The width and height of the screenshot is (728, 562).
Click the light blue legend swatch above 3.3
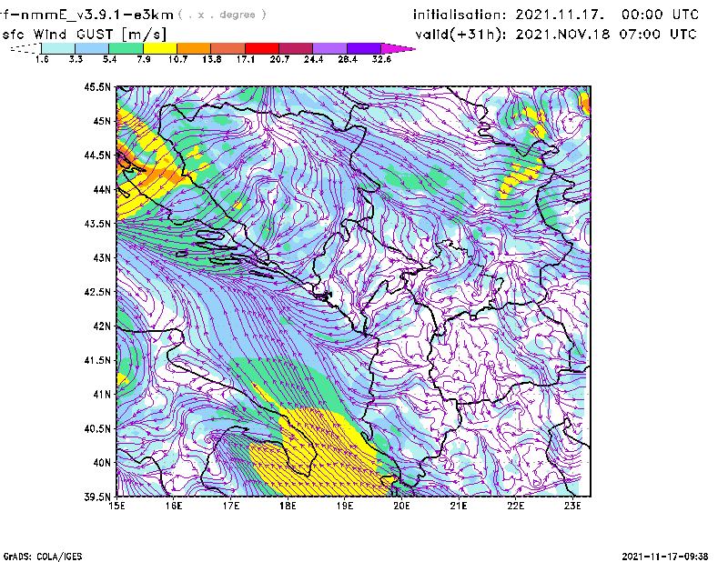92,48
